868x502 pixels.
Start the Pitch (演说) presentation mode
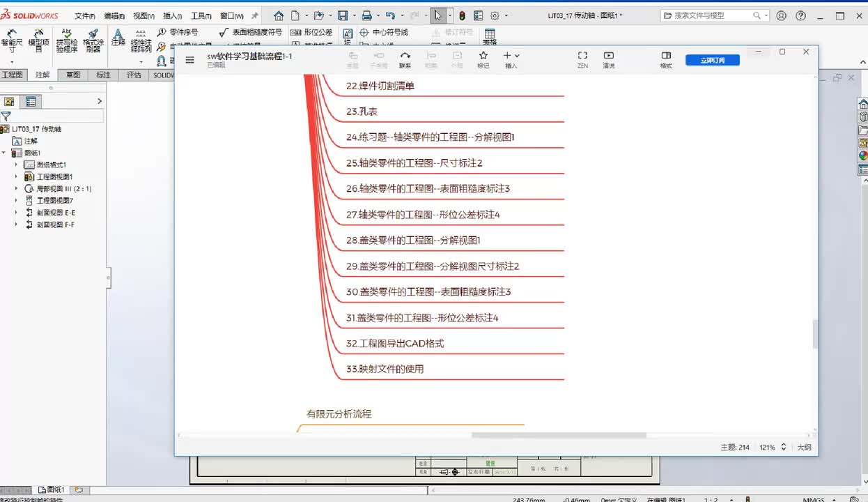click(x=609, y=60)
